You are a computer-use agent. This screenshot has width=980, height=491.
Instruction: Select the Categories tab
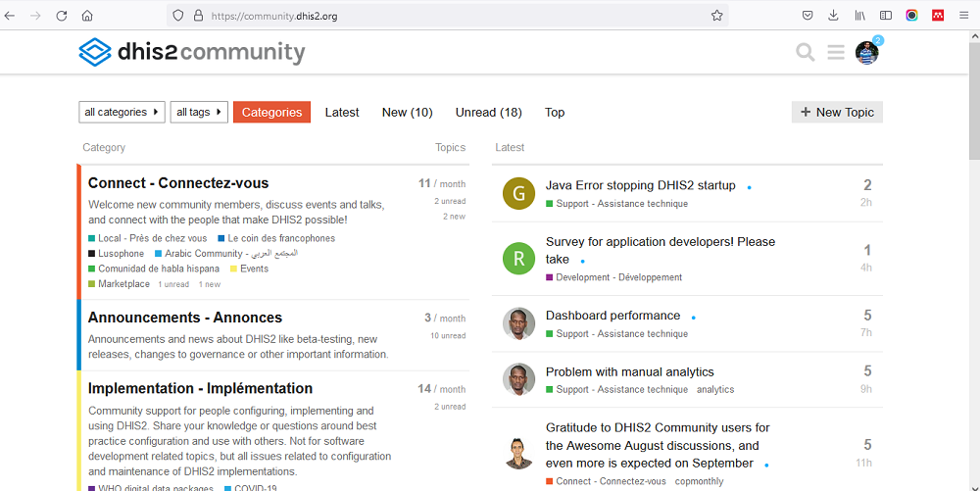[271, 112]
